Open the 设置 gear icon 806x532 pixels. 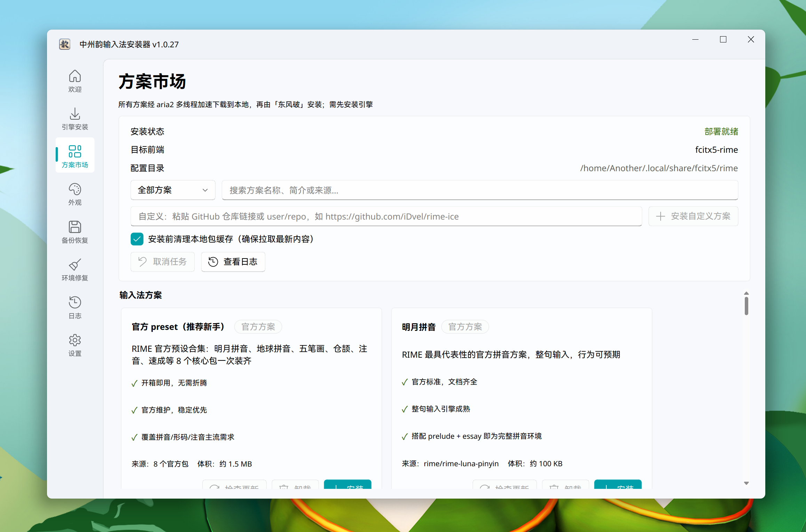click(75, 340)
